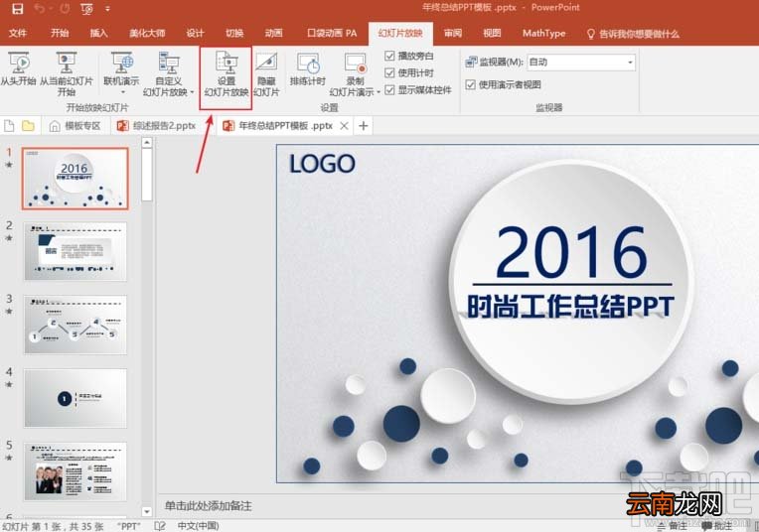Click the spell check icon in status bar
Screen dimensions: 759x532
coord(160,526)
